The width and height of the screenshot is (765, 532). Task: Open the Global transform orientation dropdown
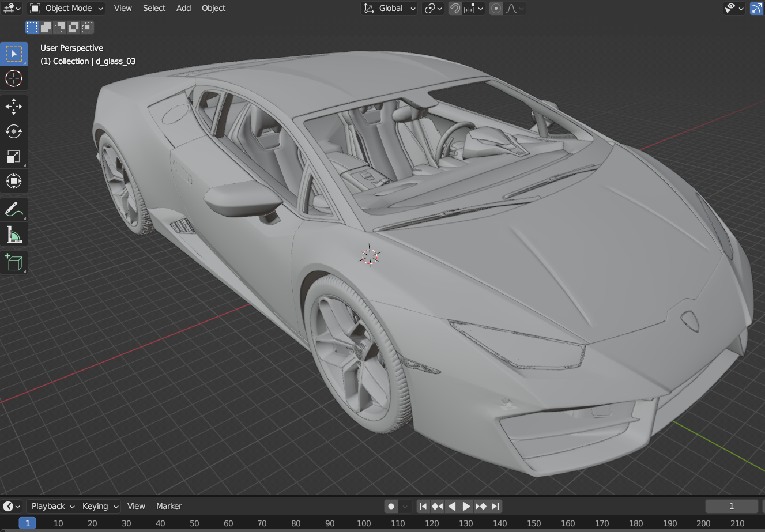point(389,8)
